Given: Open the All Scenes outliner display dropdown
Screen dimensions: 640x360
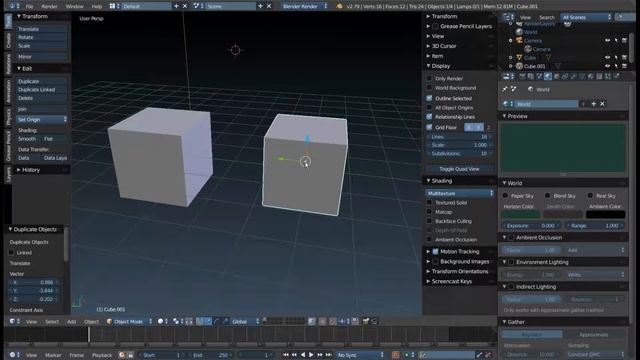Looking at the screenshot, I should (x=586, y=17).
